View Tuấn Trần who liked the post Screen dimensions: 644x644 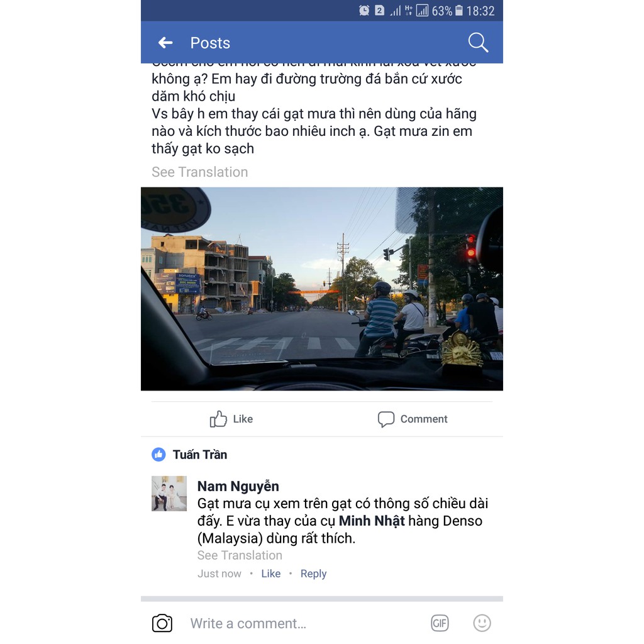coord(199,455)
